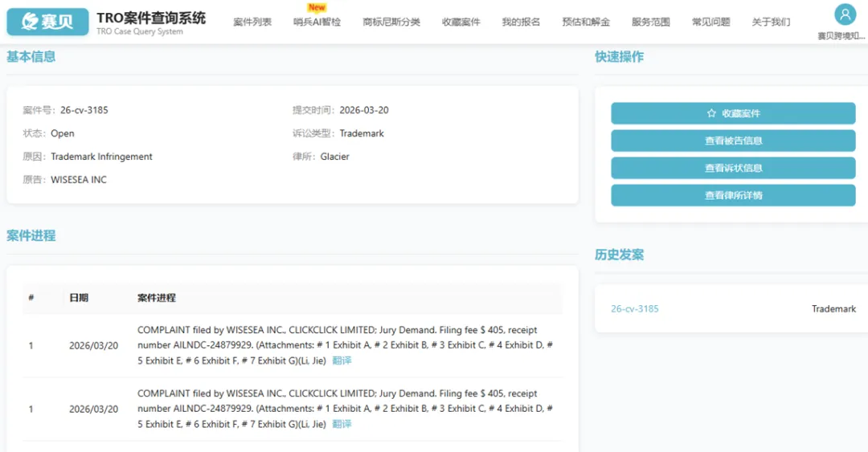Select case number 26-cv-3185 in 基本信息

click(x=84, y=110)
